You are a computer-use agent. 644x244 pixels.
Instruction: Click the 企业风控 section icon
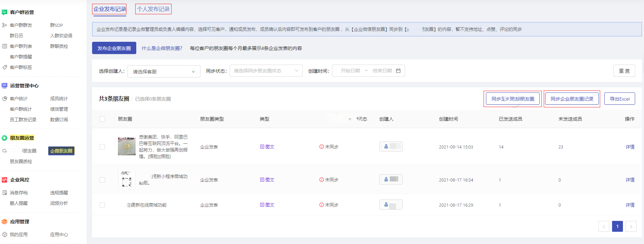coord(4,180)
